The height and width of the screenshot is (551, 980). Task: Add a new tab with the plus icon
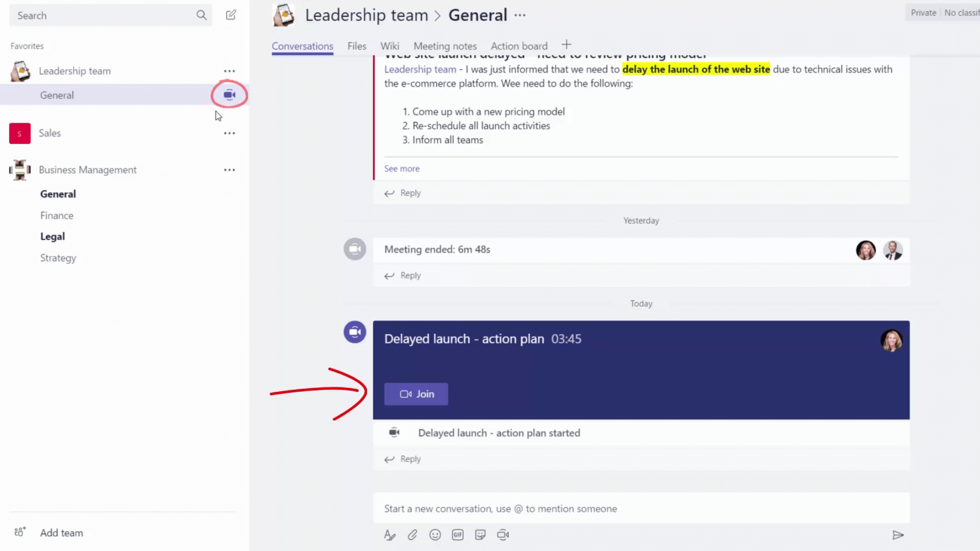pyautogui.click(x=566, y=44)
